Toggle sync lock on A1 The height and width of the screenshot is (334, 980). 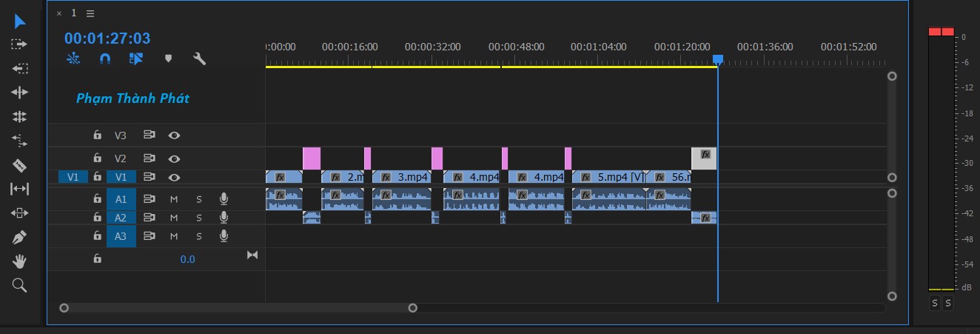tap(149, 198)
